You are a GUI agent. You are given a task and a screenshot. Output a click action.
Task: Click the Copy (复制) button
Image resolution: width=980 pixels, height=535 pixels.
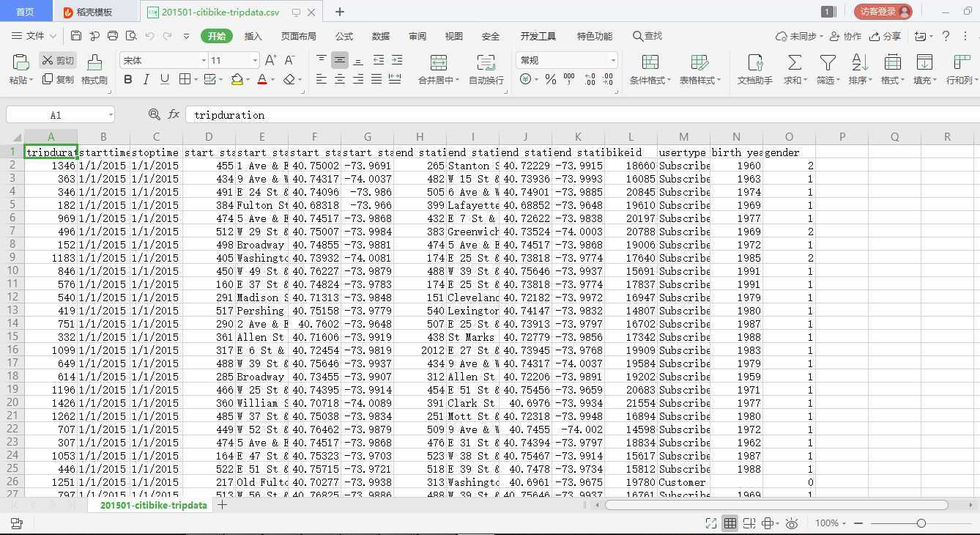tap(57, 79)
